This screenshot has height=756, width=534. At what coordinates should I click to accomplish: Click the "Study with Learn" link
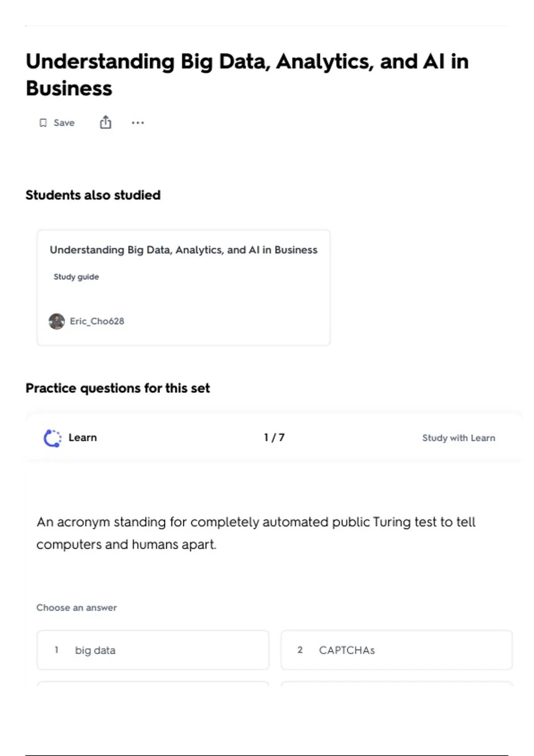pos(458,438)
